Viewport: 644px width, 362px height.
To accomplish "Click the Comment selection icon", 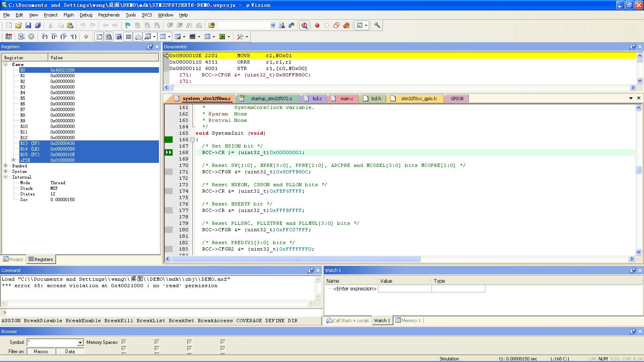I will pyautogui.click(x=189, y=25).
